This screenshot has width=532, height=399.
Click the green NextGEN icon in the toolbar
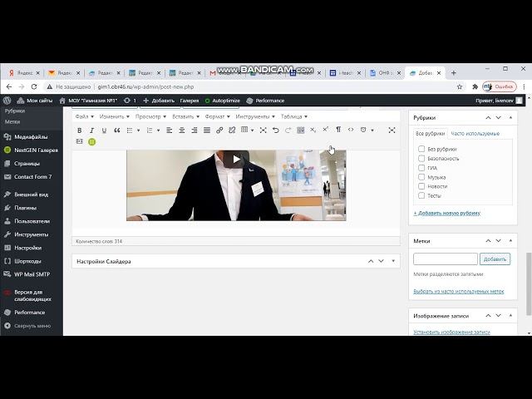click(92, 142)
